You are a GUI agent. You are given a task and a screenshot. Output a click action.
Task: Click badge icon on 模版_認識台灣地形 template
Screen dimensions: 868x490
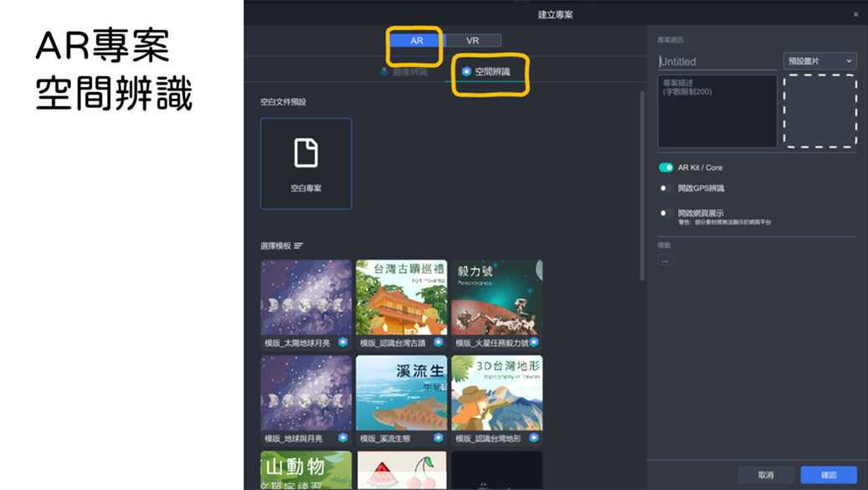533,438
